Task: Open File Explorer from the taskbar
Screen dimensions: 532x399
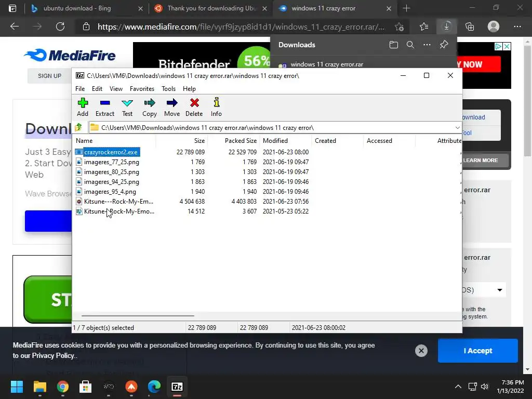Action: [39, 387]
